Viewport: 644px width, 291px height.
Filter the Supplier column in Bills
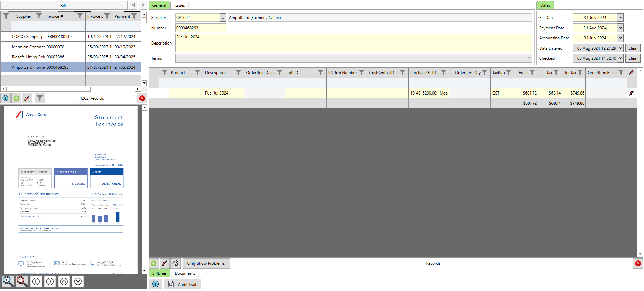39,16
